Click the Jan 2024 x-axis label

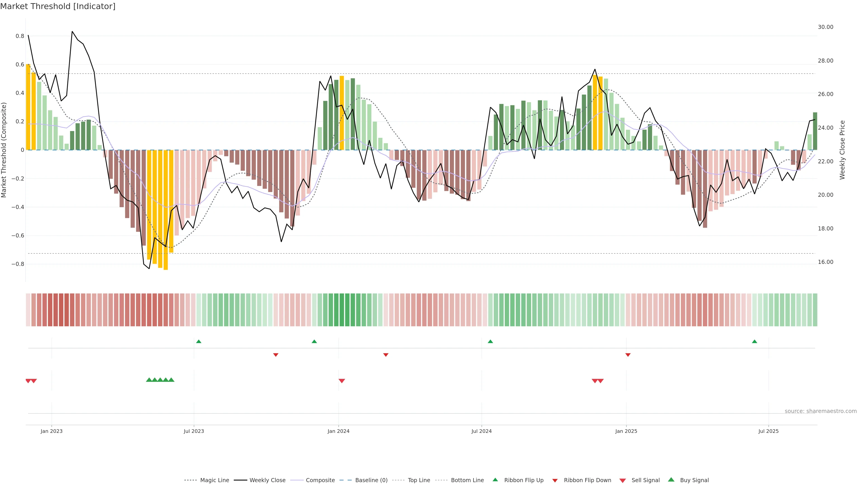338,431
